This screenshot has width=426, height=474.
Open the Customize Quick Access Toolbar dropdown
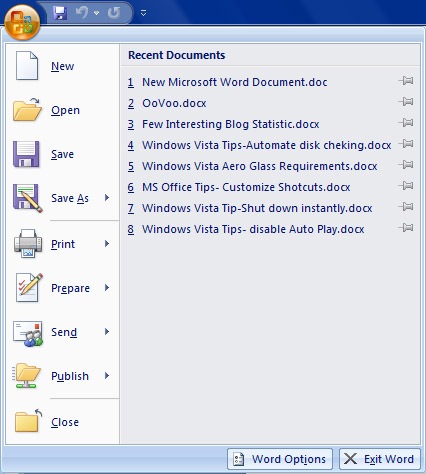click(143, 13)
